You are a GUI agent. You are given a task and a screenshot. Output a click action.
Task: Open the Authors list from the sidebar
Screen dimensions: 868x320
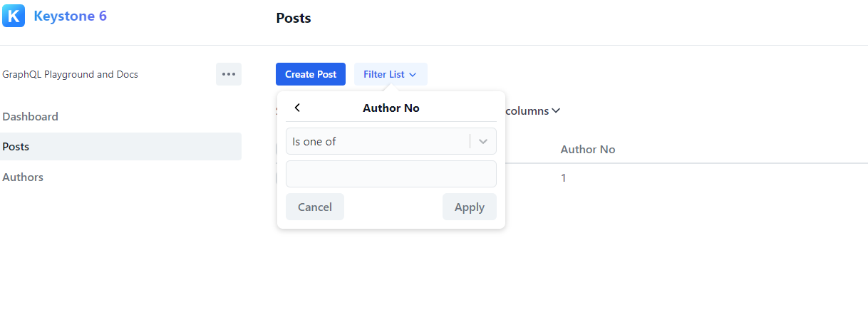pos(23,177)
